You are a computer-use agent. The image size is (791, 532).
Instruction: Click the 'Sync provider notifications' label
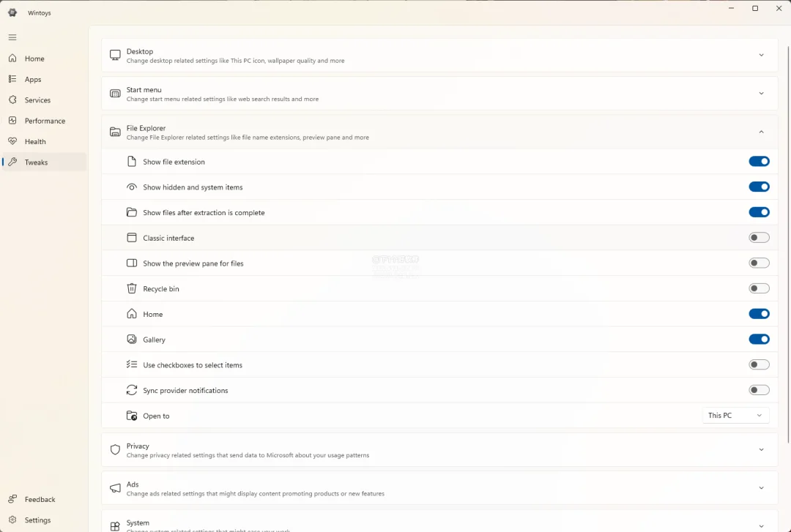click(x=185, y=390)
